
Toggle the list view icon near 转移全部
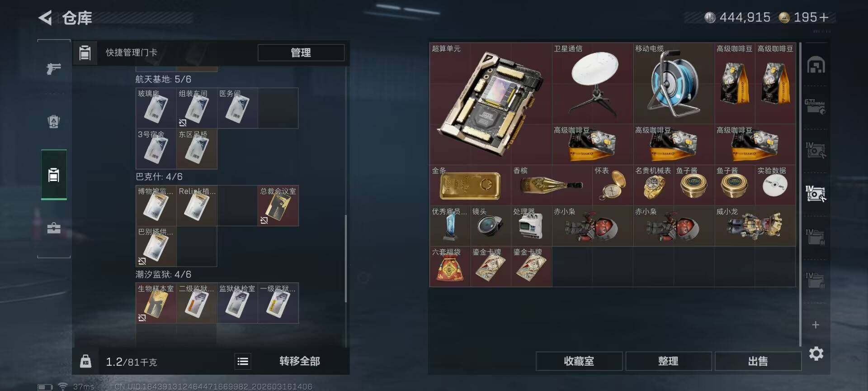tap(243, 361)
